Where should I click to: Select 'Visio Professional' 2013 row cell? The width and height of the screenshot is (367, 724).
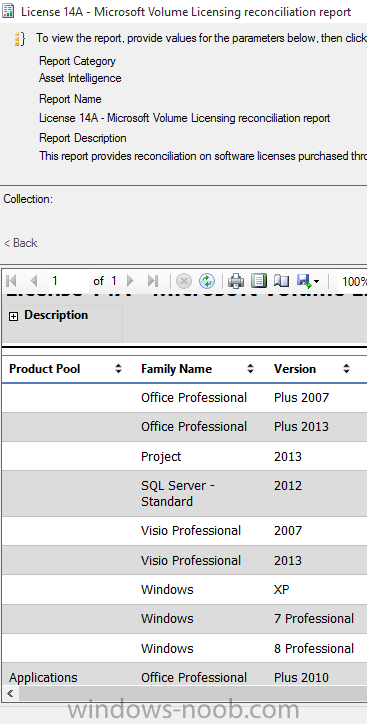(191, 560)
